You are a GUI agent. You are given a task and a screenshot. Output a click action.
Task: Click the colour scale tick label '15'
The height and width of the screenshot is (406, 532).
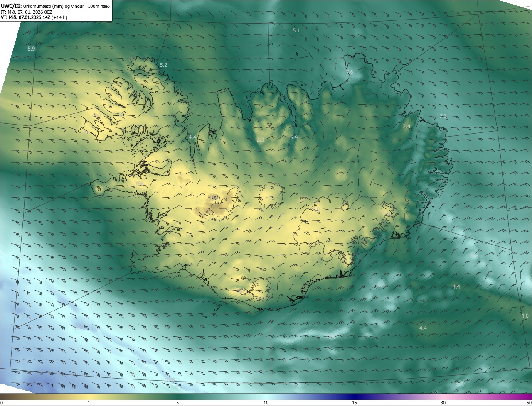pos(355,403)
